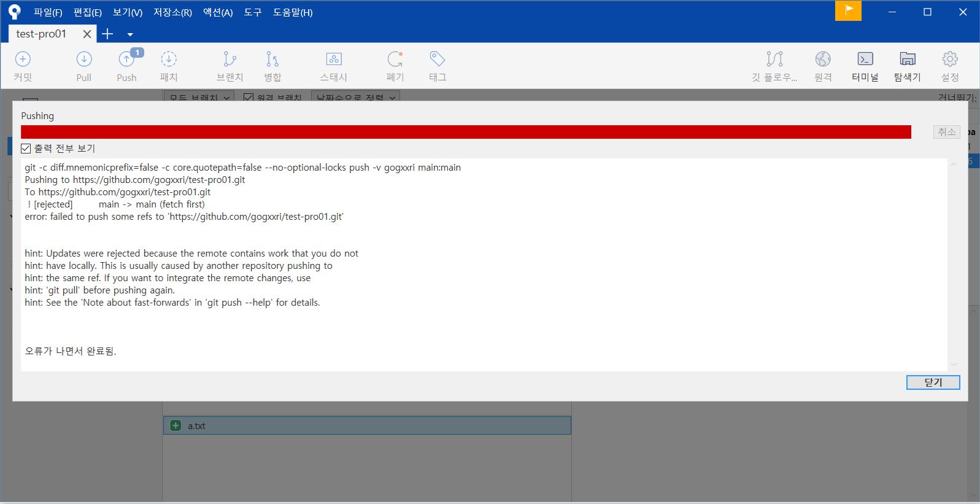Open the 깃 플로우 (Git Flow) tool
The height and width of the screenshot is (504, 980).
774,66
